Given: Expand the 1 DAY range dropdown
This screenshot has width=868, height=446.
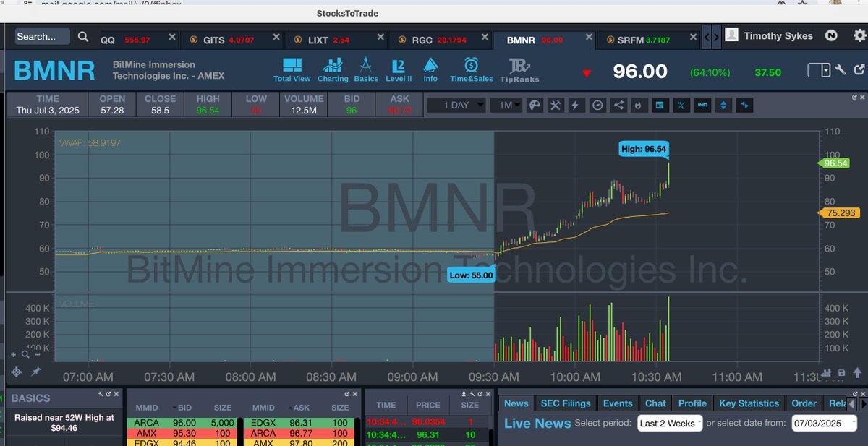Looking at the screenshot, I should coord(456,105).
